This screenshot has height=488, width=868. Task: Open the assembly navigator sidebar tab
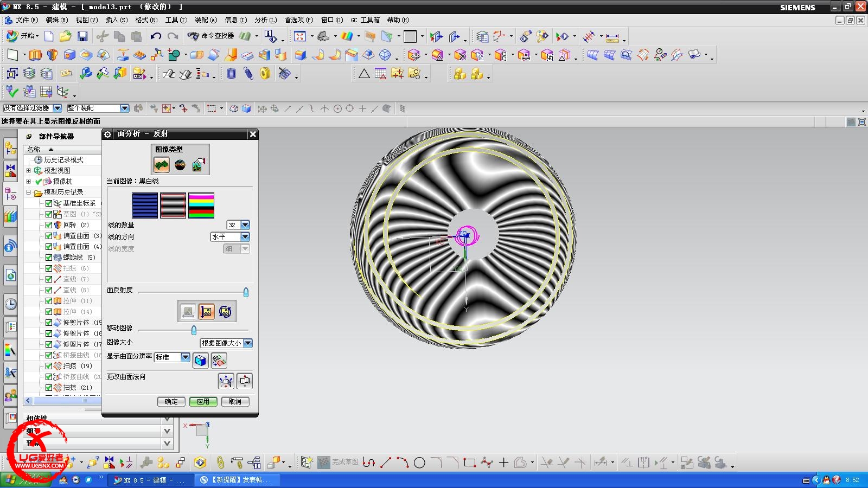pyautogui.click(x=10, y=147)
